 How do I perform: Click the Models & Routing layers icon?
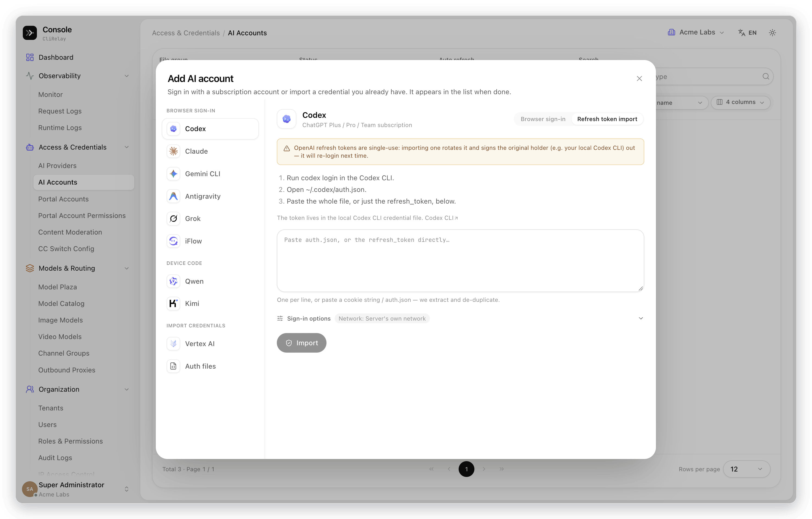[30, 268]
